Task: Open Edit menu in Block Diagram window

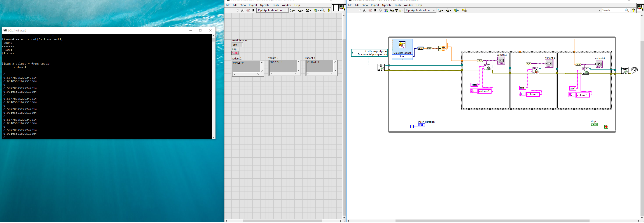Action: tap(357, 5)
